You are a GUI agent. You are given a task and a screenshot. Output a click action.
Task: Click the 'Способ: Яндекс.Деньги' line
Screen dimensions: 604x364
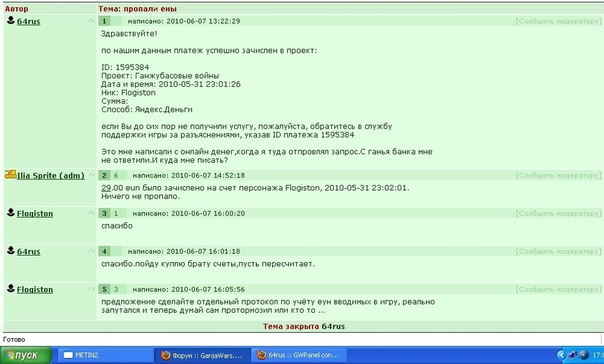click(147, 109)
